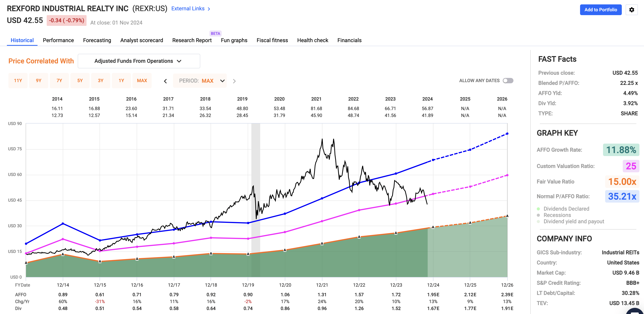
Task: Select the 5Y time range
Action: tap(80, 80)
